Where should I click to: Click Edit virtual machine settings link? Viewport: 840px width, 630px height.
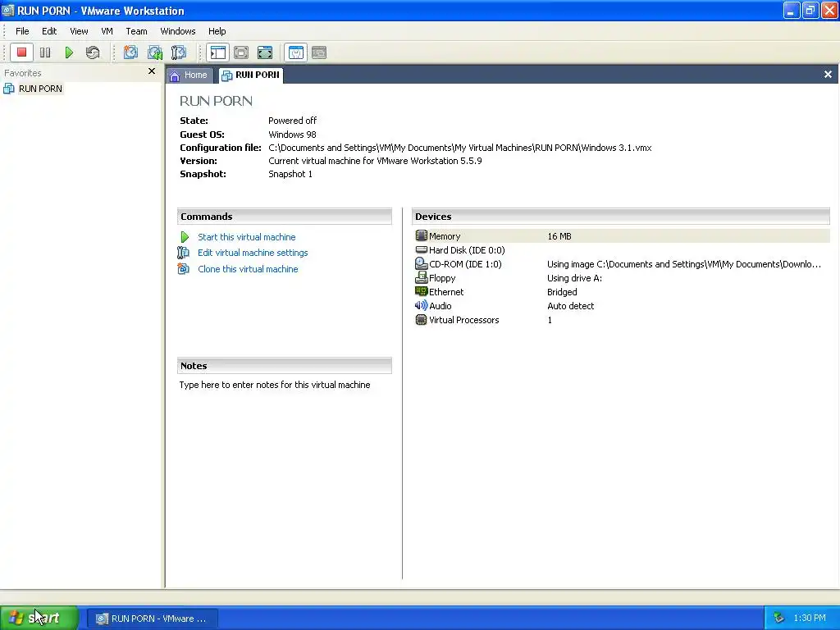(253, 253)
